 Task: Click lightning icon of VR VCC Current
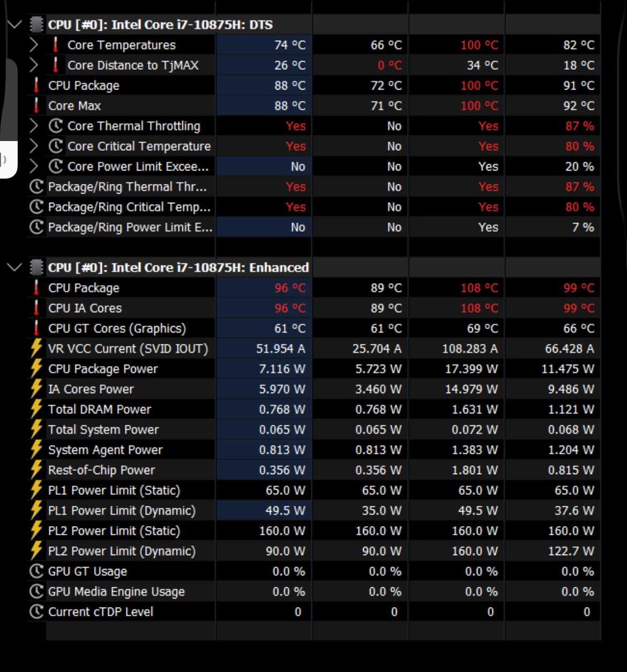36,349
